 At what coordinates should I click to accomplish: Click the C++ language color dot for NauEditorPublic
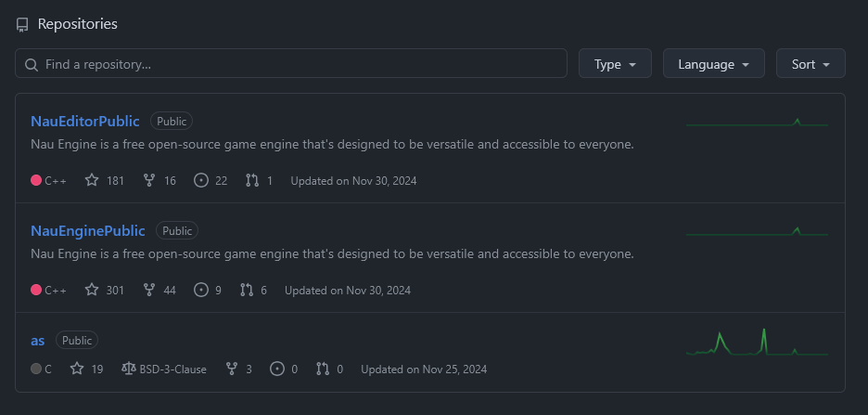[36, 180]
